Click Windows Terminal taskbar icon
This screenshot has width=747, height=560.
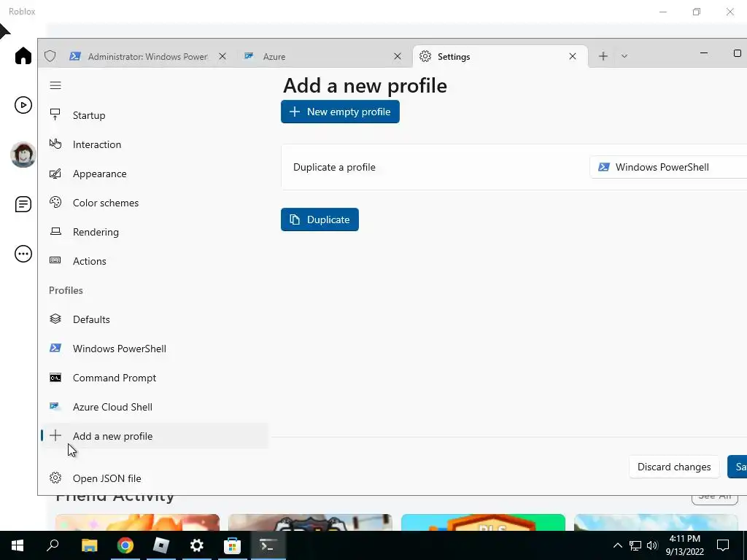(268, 545)
